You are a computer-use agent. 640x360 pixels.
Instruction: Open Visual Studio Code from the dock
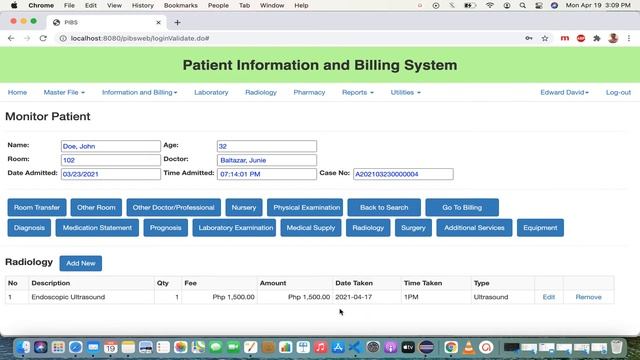(x=355, y=347)
